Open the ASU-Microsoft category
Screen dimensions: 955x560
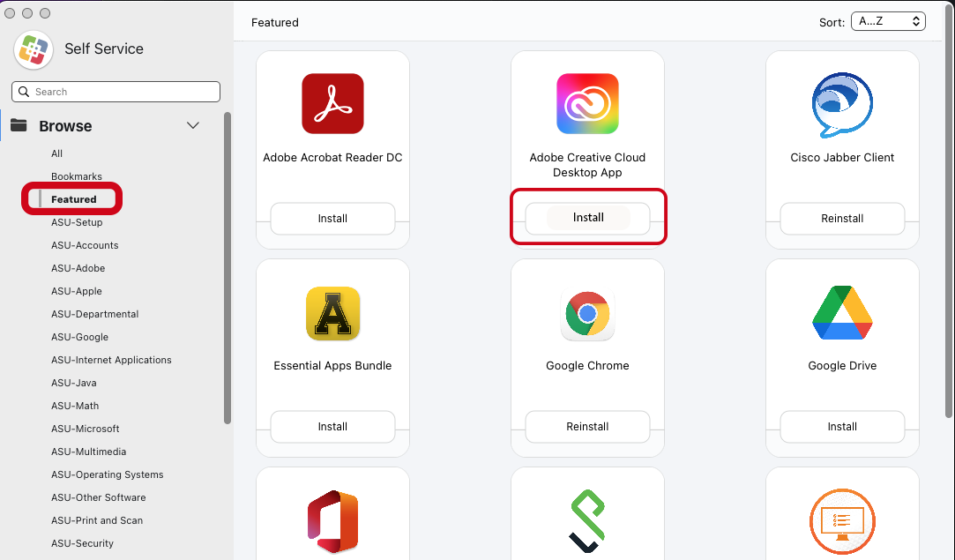(x=86, y=429)
